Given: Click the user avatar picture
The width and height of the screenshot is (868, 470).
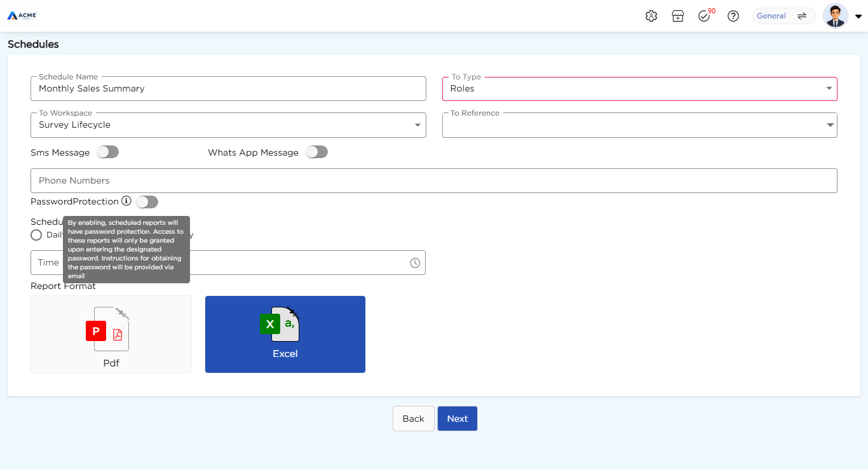Looking at the screenshot, I should [x=835, y=16].
